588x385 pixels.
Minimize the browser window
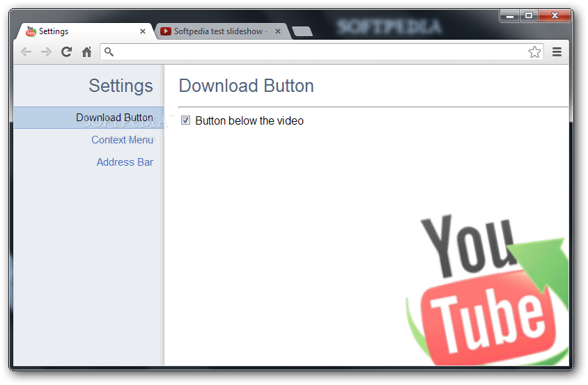coord(510,16)
